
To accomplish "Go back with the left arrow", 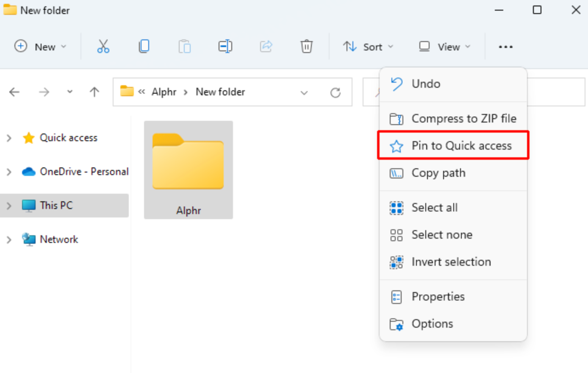I will [14, 92].
